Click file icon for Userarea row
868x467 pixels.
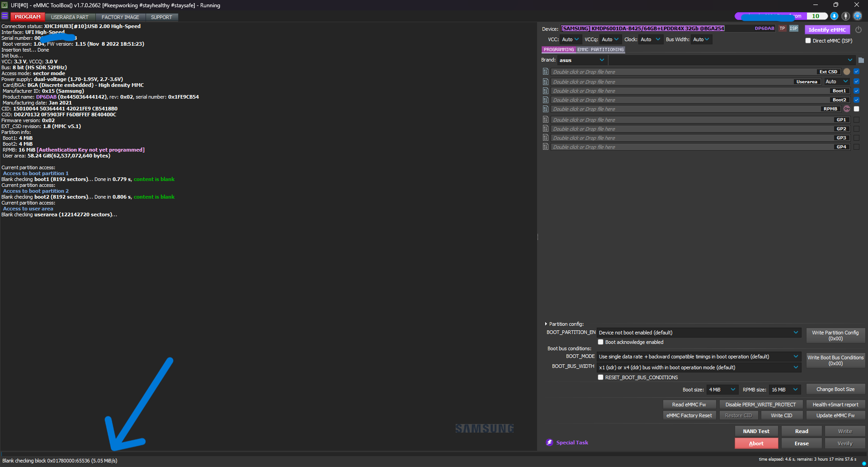click(546, 81)
